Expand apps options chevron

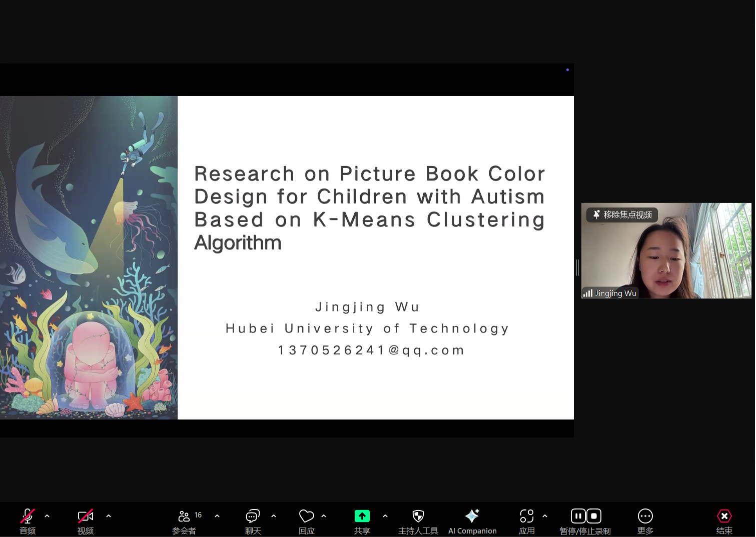[x=545, y=515]
